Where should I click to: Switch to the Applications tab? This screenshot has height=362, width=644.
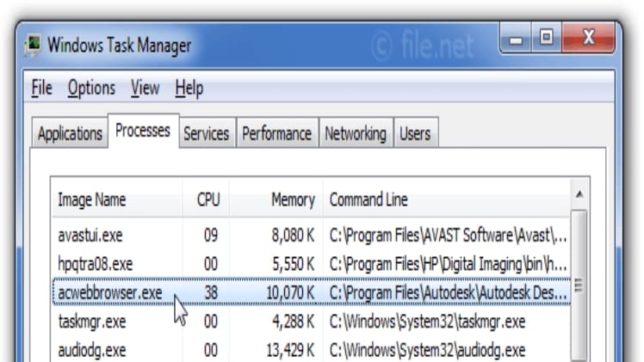tap(70, 133)
